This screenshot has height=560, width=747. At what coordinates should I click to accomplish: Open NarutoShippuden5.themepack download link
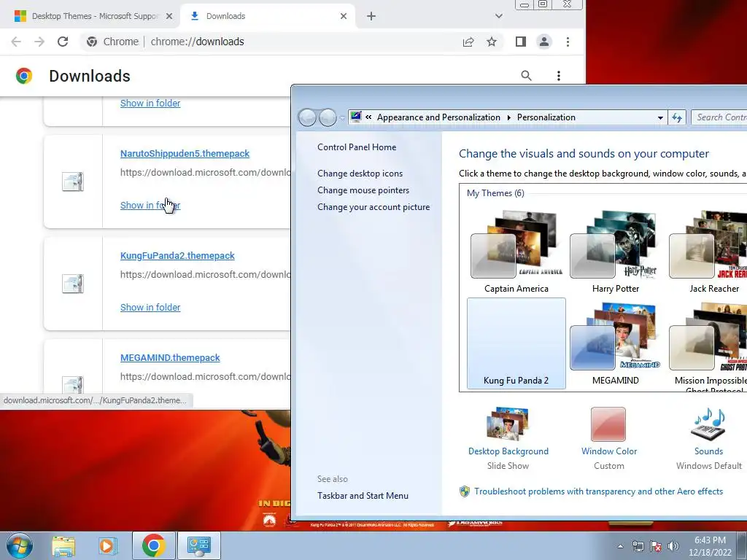[185, 153]
